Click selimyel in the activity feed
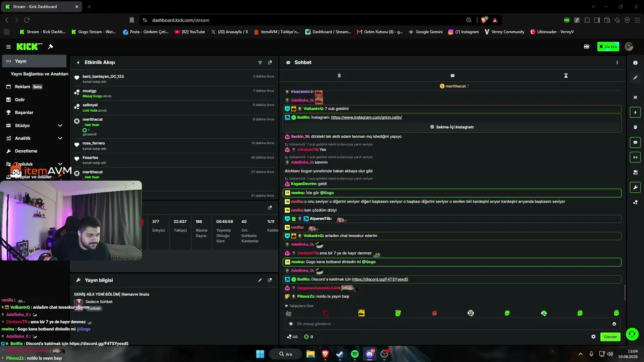644x362 pixels. coord(90,105)
